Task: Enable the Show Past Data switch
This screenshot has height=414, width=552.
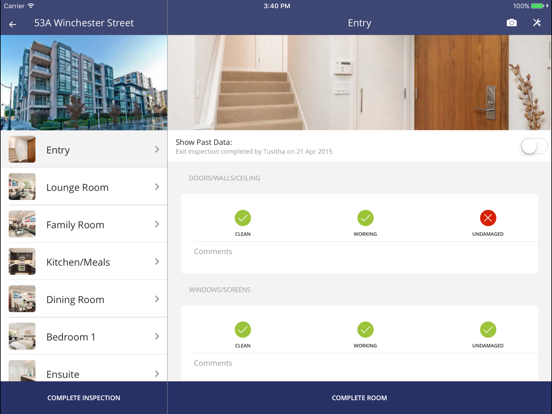Action: [534, 146]
